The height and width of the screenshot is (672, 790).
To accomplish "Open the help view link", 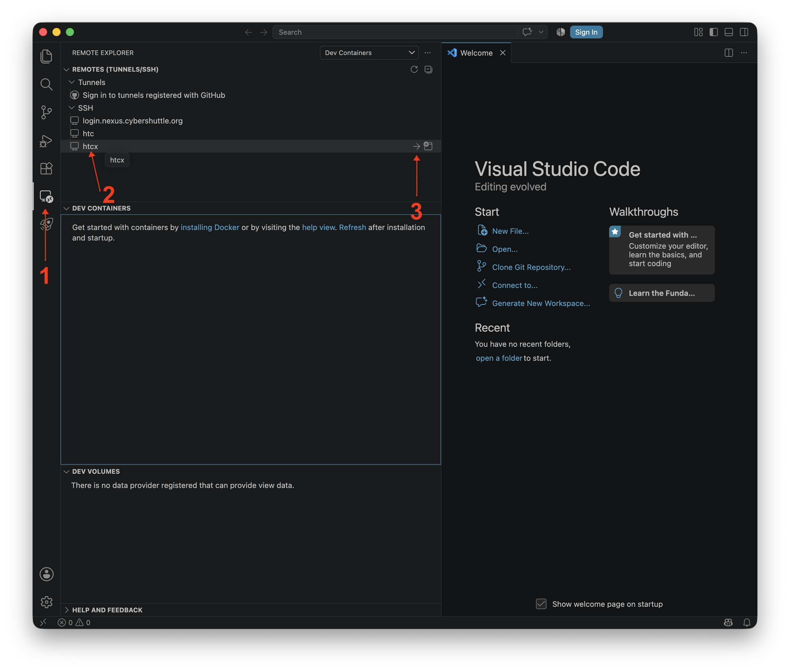I will [318, 227].
